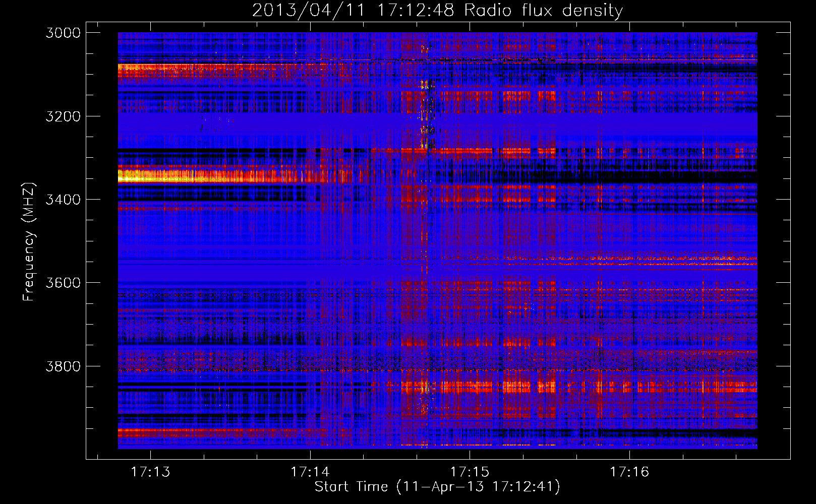
Task: Select the 3000 frequency axis label
Action: tap(63, 33)
